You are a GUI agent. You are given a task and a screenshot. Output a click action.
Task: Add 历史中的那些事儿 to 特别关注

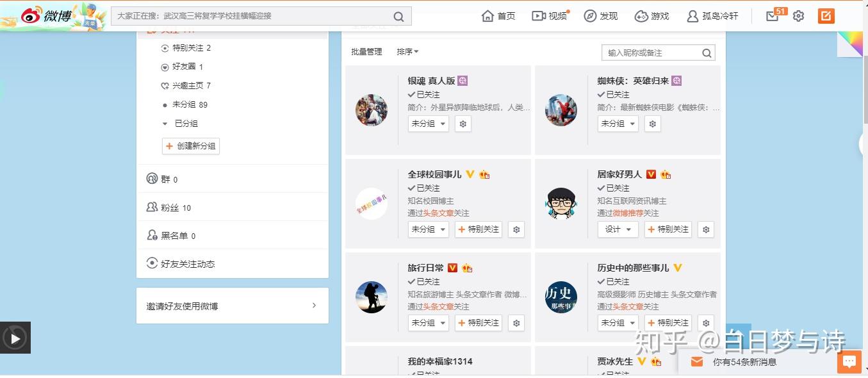tap(668, 323)
